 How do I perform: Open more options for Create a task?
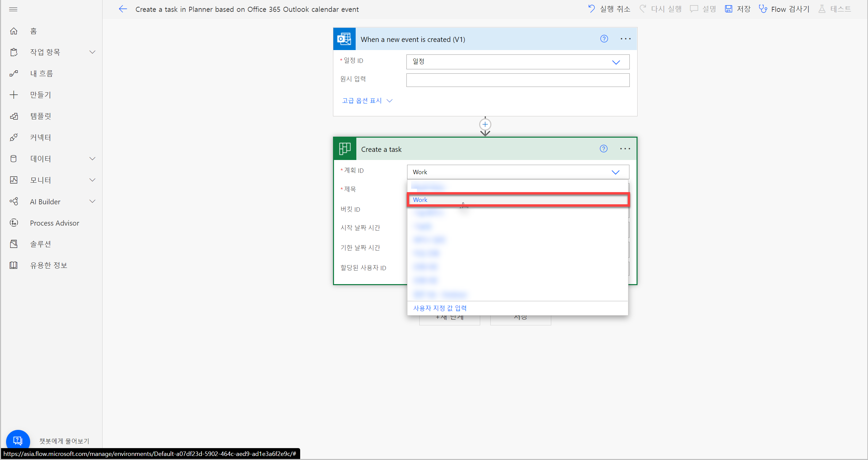[625, 149]
